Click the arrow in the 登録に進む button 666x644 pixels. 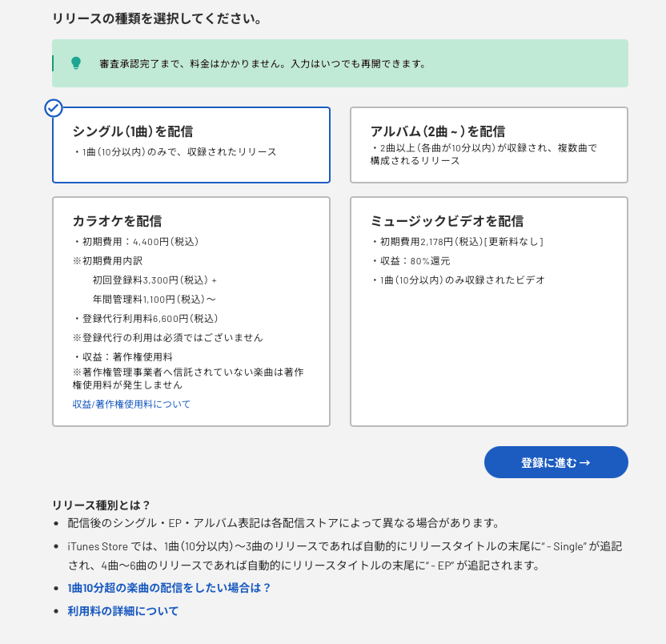pos(584,463)
